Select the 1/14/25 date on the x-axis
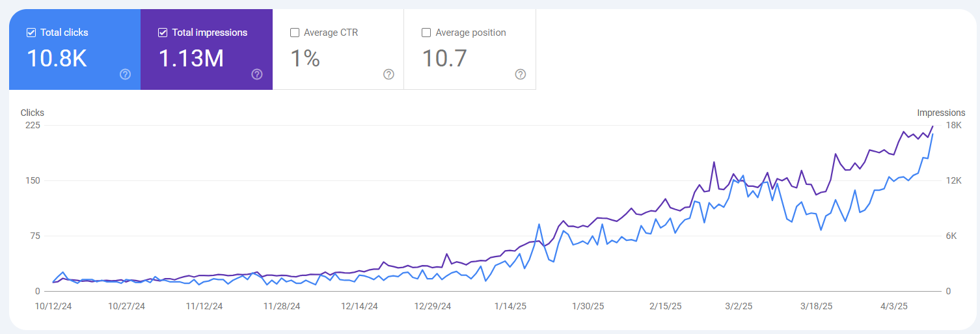The width and height of the screenshot is (980, 334). click(510, 306)
